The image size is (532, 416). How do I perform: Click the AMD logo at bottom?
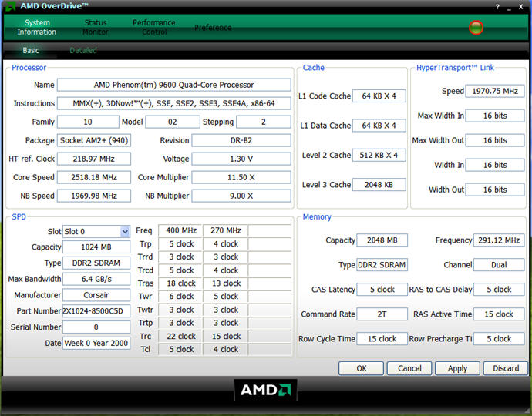(x=266, y=390)
